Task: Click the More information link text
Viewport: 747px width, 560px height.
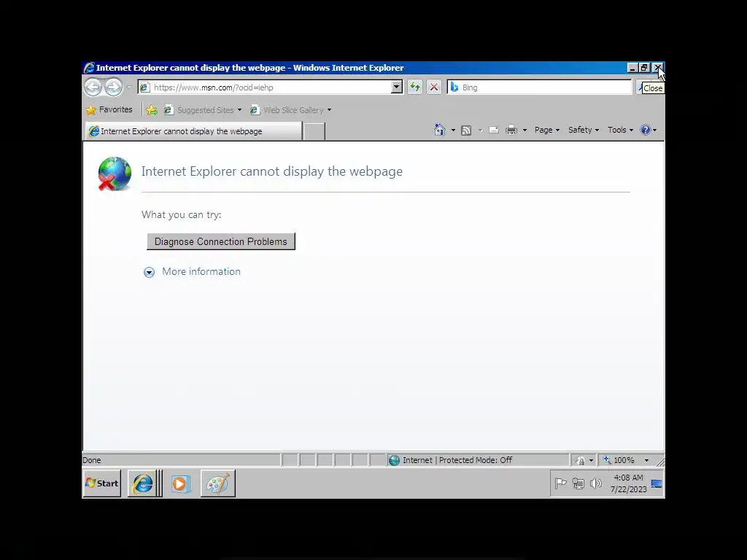Action: tap(201, 271)
